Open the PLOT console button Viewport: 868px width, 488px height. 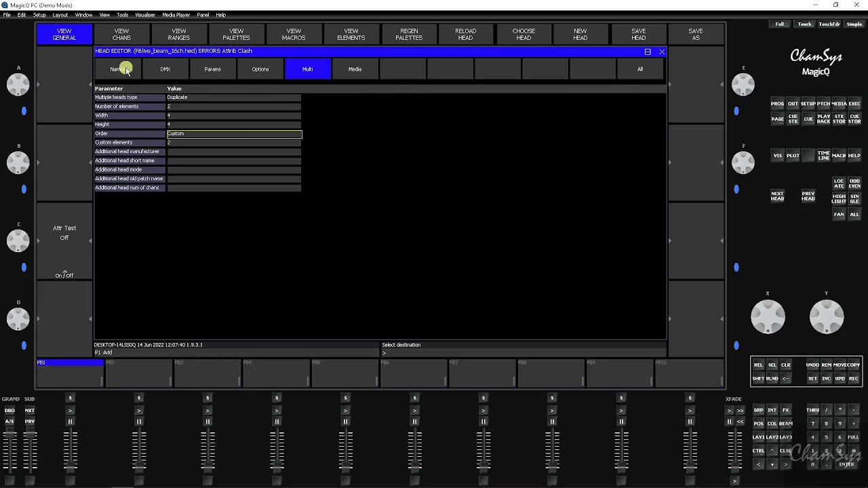[793, 155]
